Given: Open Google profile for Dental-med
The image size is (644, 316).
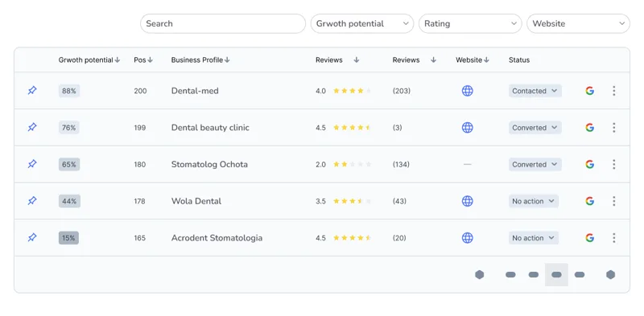Looking at the screenshot, I should click(x=590, y=91).
